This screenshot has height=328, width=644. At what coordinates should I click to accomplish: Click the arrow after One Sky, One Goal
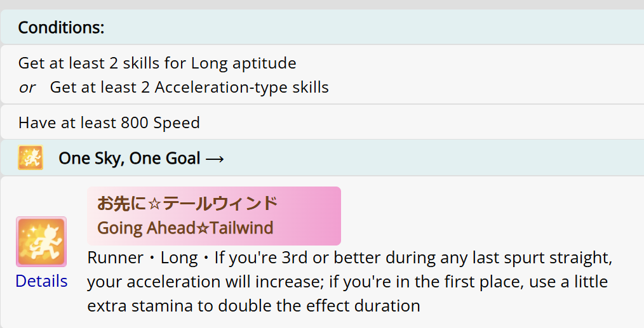pos(215,159)
